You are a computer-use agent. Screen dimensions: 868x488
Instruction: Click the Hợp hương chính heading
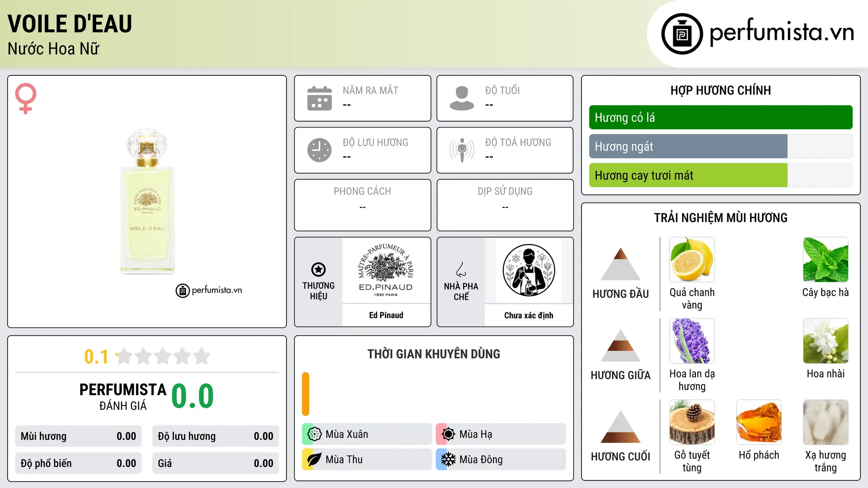[721, 90]
